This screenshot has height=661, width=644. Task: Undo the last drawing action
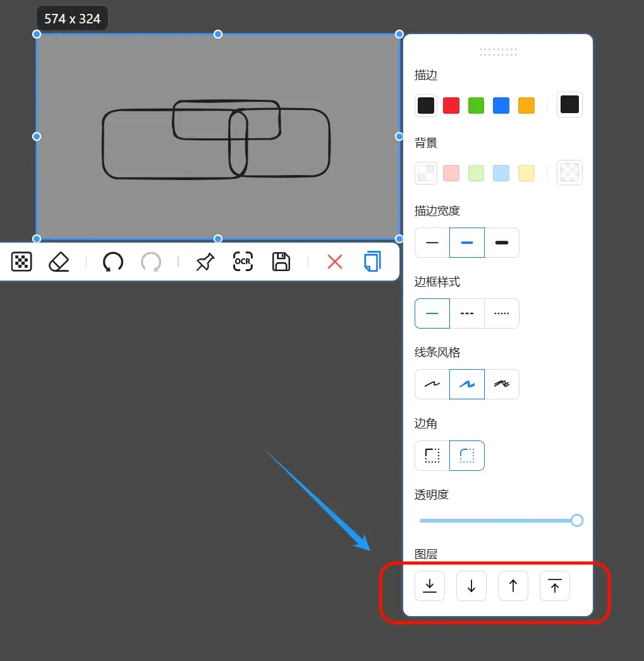click(x=113, y=262)
